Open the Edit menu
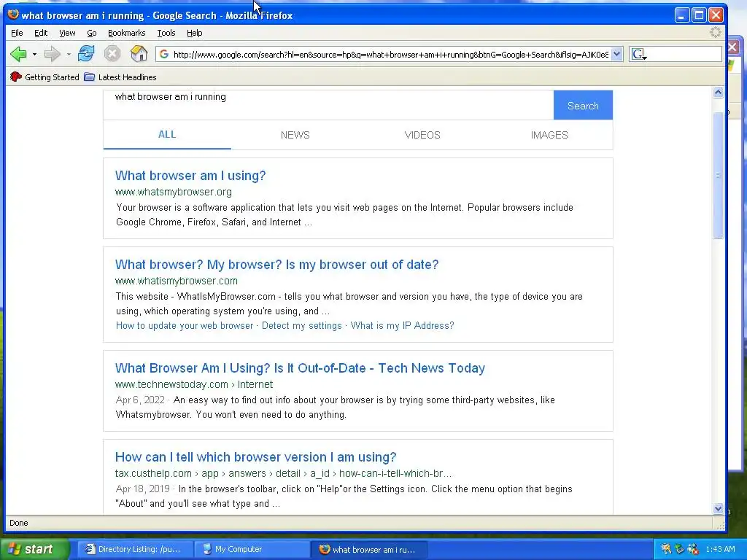This screenshot has width=747, height=560. pos(41,33)
